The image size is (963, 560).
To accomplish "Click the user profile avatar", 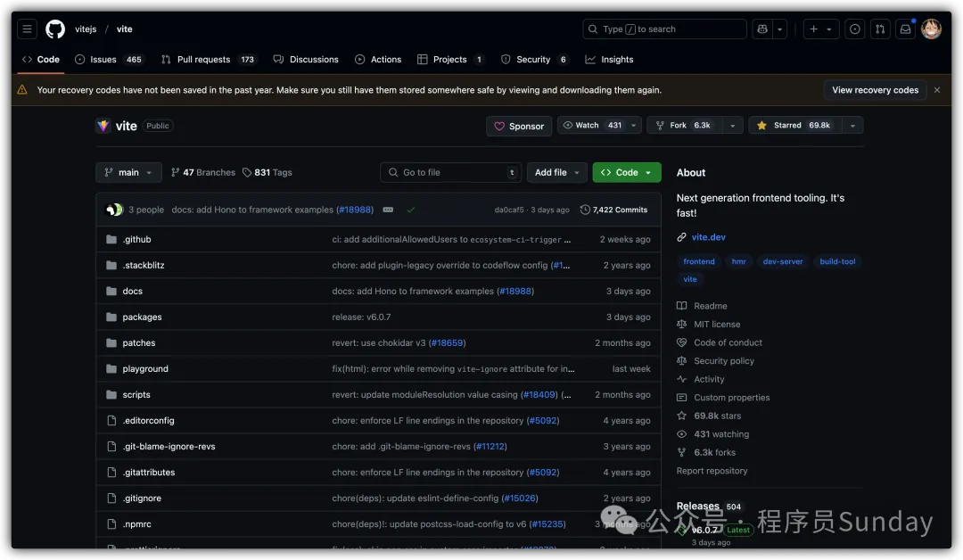I will click(x=931, y=29).
